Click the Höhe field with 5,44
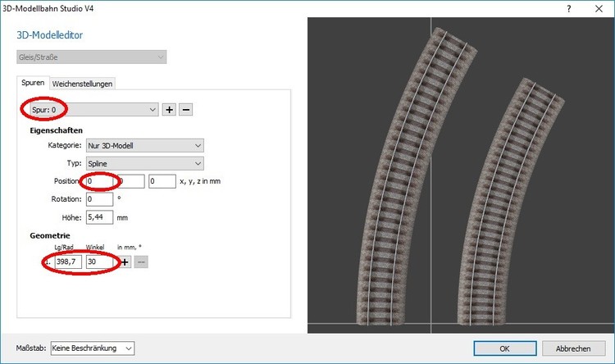615x364 pixels. coord(99,217)
